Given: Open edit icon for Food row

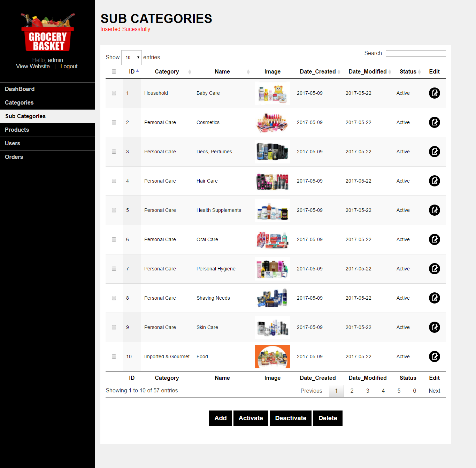Looking at the screenshot, I should 434,356.
